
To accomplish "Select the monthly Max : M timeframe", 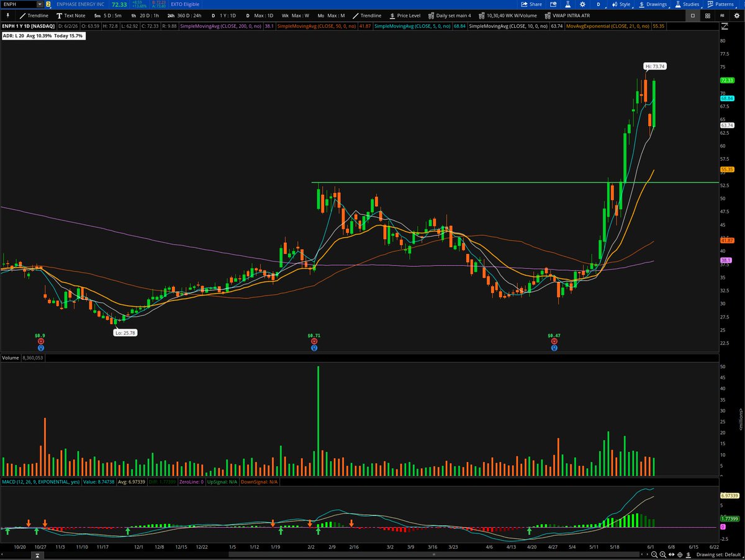I will coord(332,15).
